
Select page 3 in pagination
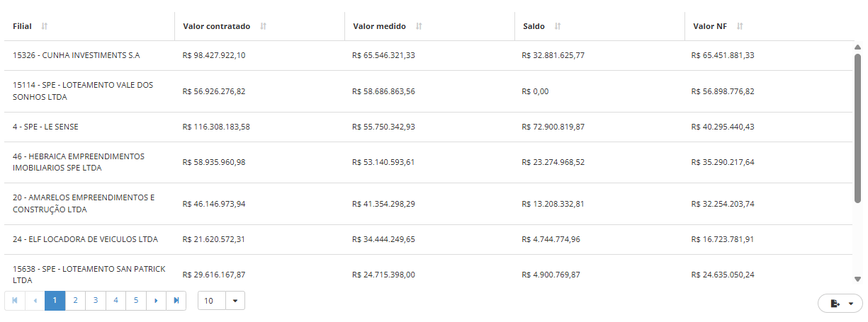pyautogui.click(x=96, y=301)
